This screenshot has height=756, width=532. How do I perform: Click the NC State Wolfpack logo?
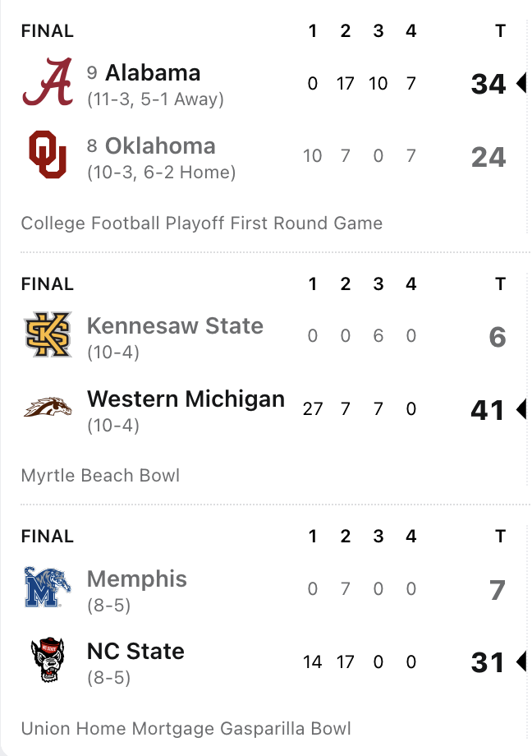pos(48,661)
